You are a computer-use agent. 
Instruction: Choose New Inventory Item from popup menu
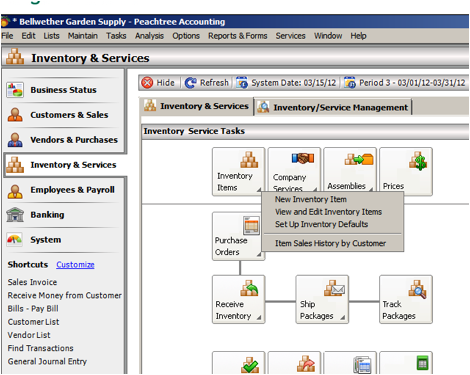(x=333, y=199)
